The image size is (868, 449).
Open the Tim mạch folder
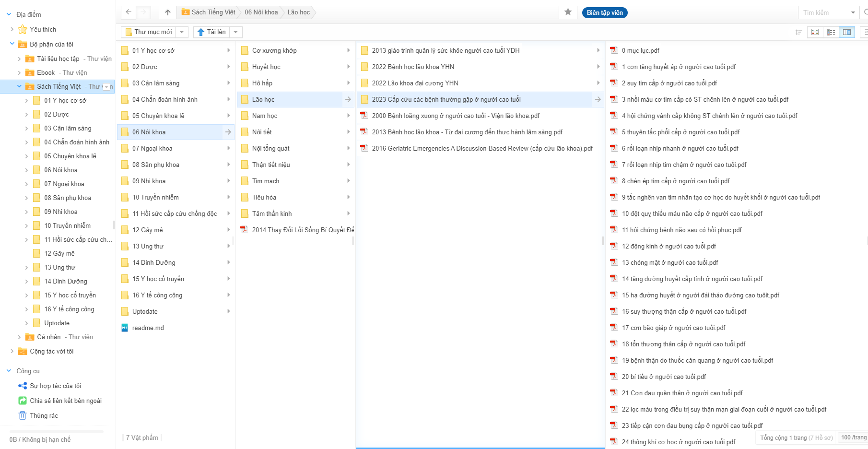[x=295, y=181]
